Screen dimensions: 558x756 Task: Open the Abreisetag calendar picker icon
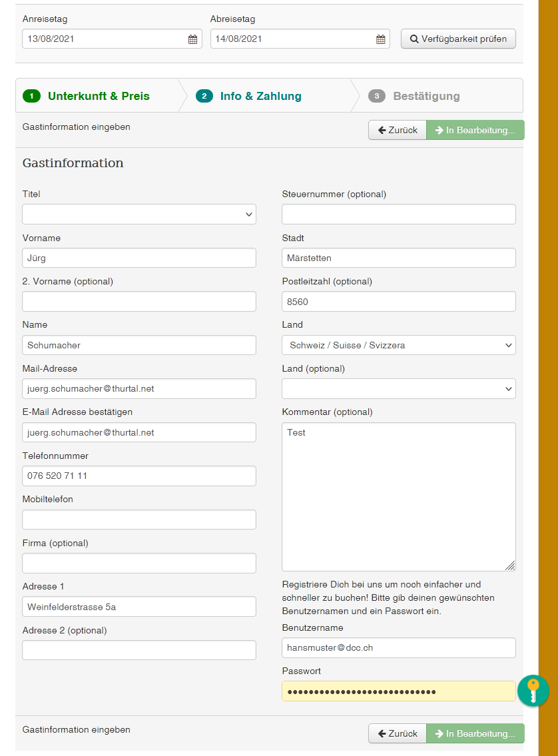(x=380, y=39)
